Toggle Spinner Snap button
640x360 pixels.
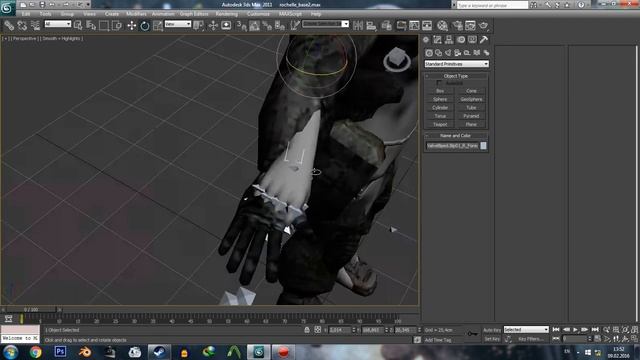click(280, 26)
